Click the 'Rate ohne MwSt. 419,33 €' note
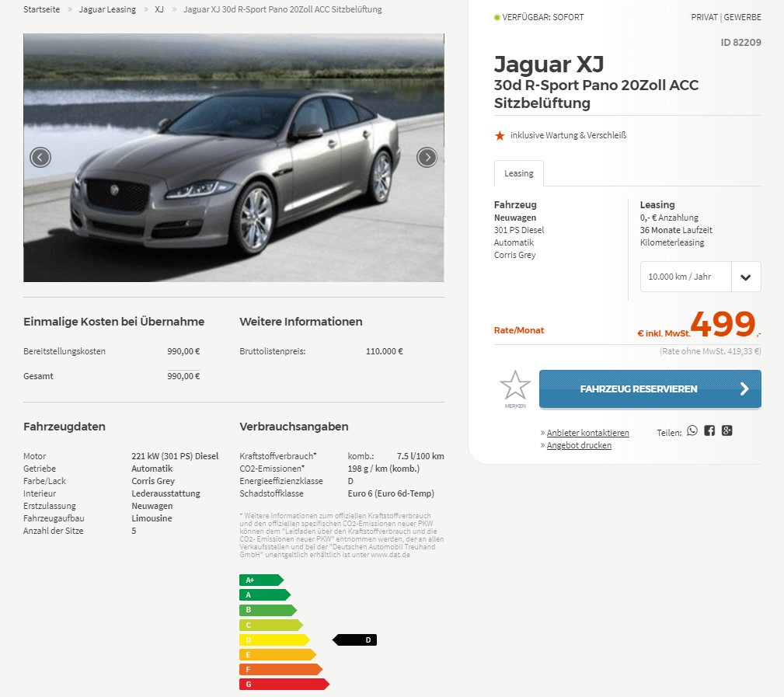The width and height of the screenshot is (784, 697). [x=710, y=351]
